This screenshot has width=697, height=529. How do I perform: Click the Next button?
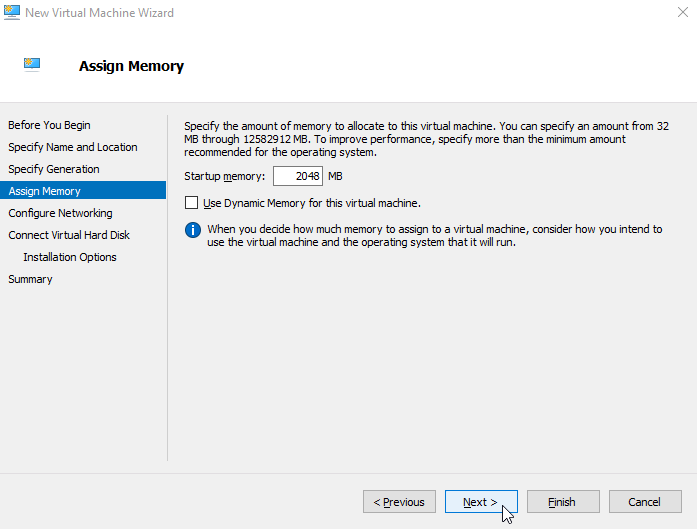coord(481,501)
